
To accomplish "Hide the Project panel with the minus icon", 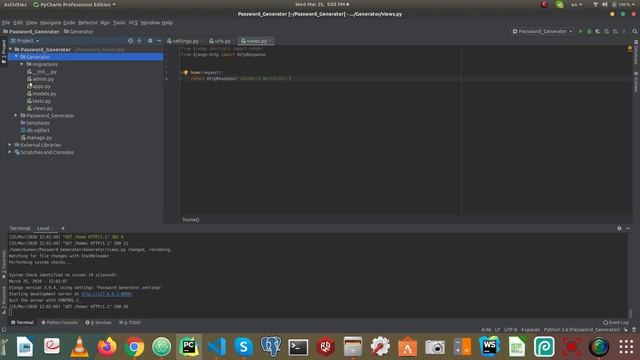I will click(x=159, y=41).
